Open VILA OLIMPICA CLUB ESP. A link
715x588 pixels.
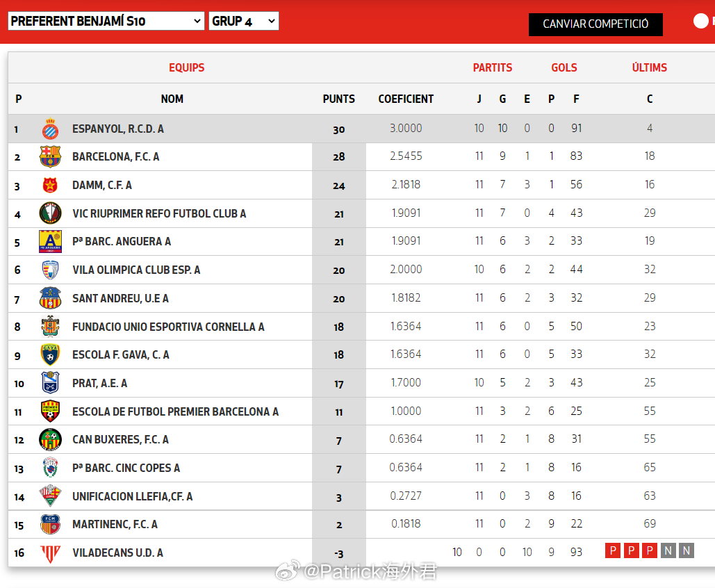pos(136,270)
